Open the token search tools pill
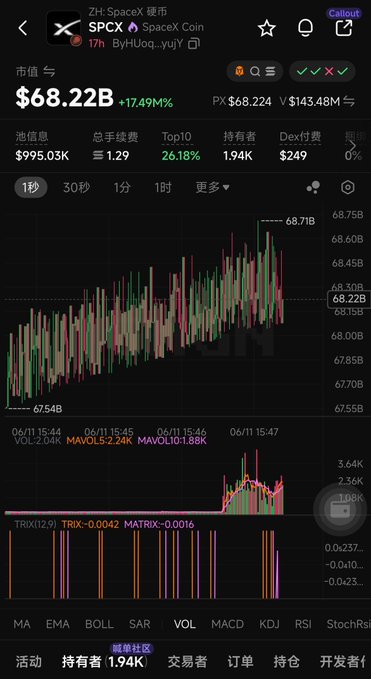371x679 pixels. (255, 71)
